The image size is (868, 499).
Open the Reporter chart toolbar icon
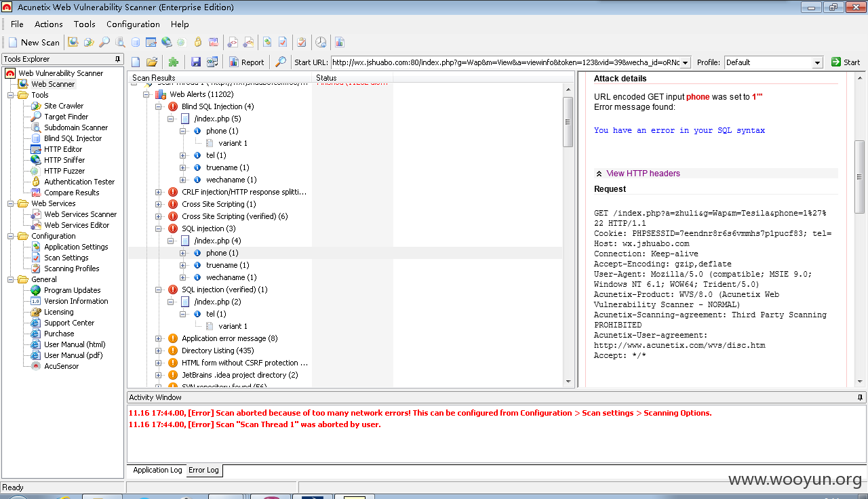coord(340,42)
